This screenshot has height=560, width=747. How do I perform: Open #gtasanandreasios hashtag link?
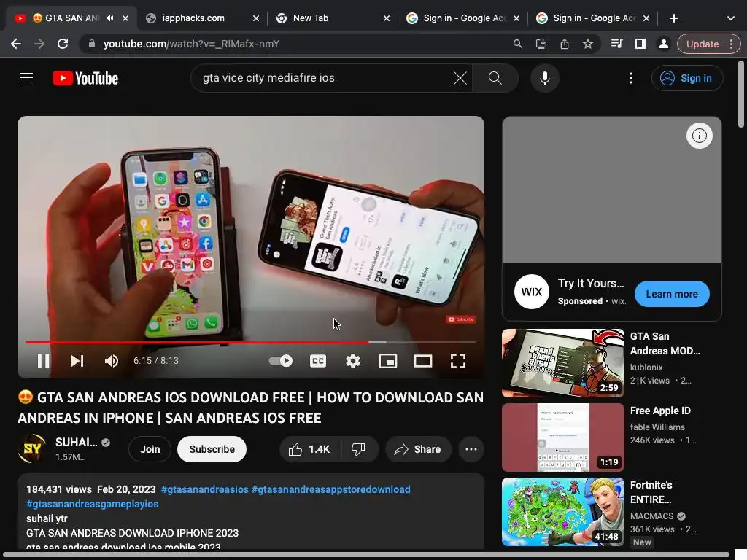pos(205,489)
